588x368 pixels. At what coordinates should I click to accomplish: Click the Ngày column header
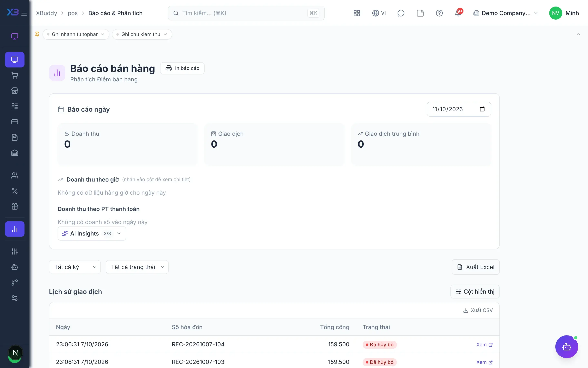pos(63,327)
